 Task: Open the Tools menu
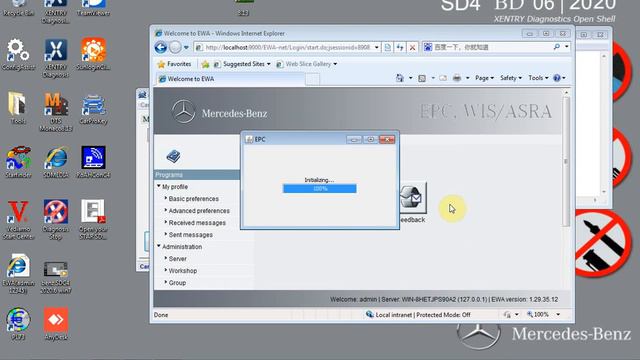pyautogui.click(x=538, y=78)
